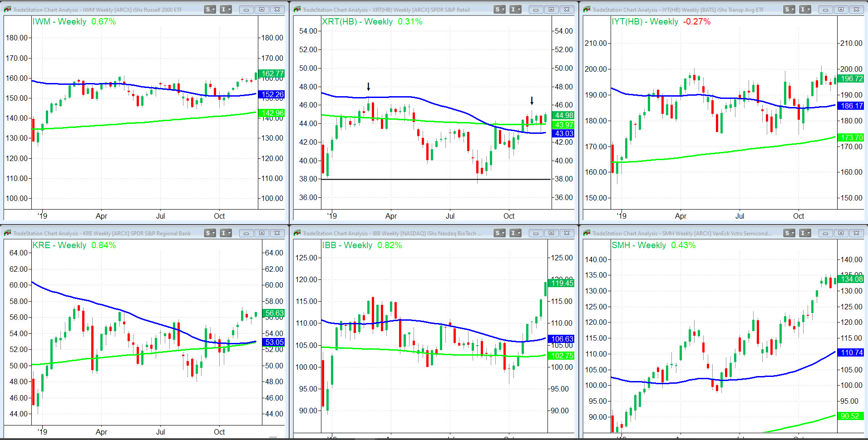Click the blue 110.74 moving average tag on SMH
This screenshot has height=440, width=868.
[x=852, y=352]
